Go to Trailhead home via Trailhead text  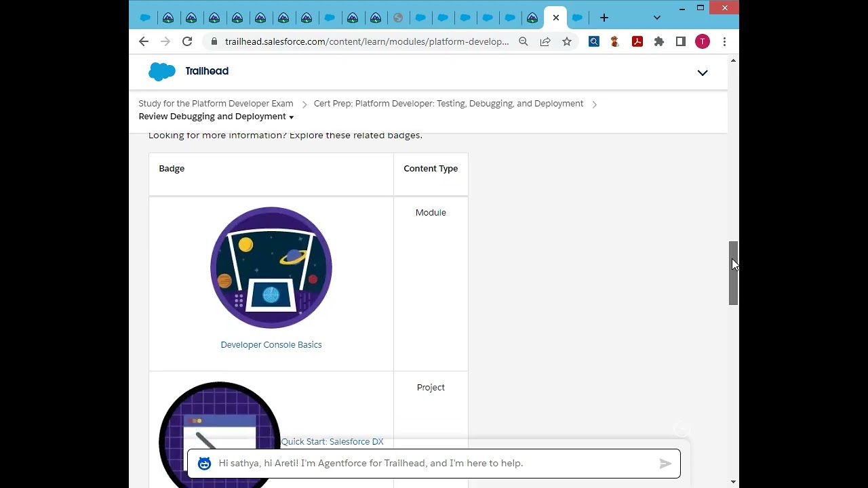(x=207, y=71)
